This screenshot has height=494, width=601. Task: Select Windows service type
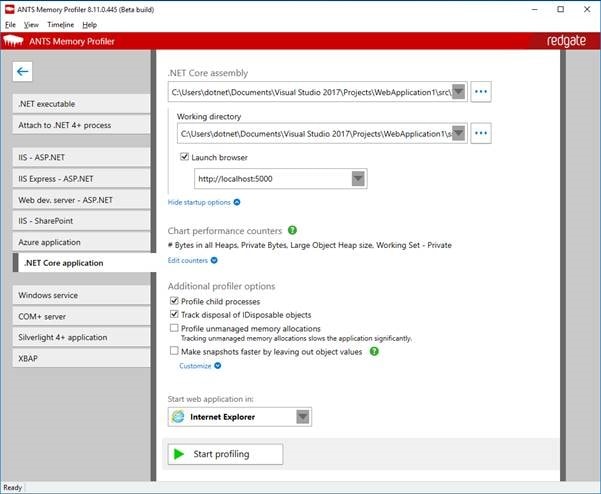click(x=81, y=295)
